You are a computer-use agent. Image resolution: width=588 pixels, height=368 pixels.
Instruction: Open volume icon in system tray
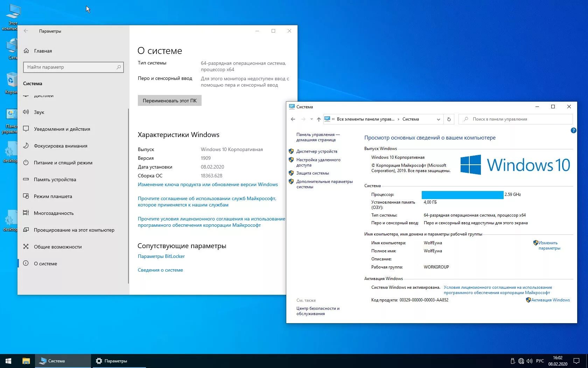530,361
